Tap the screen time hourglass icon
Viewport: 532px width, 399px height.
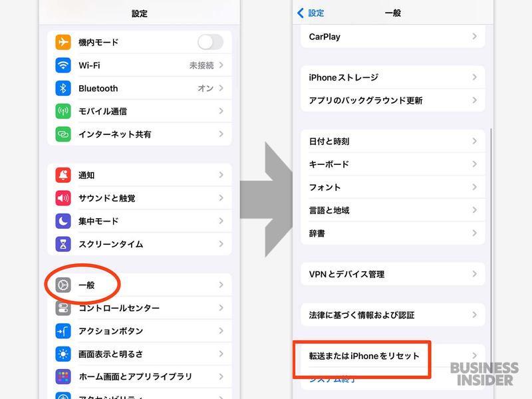point(63,244)
